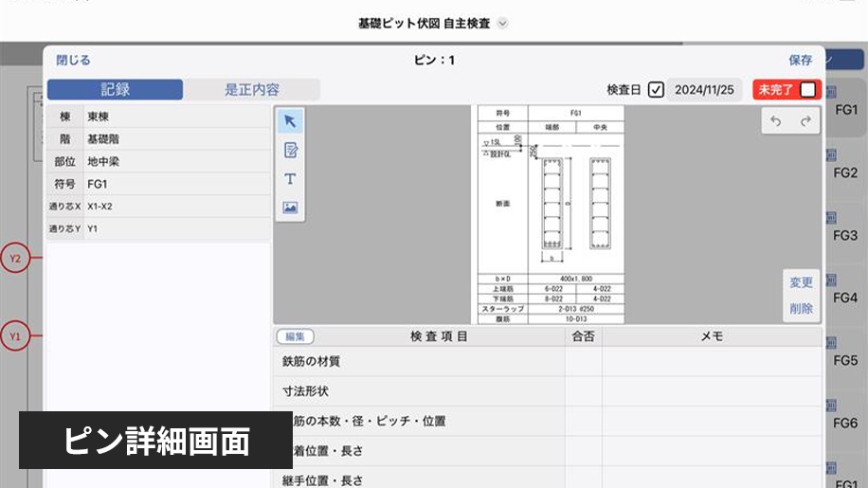Viewport: 868px width, 488px height.
Task: Click the 変更 button
Action: point(801,282)
